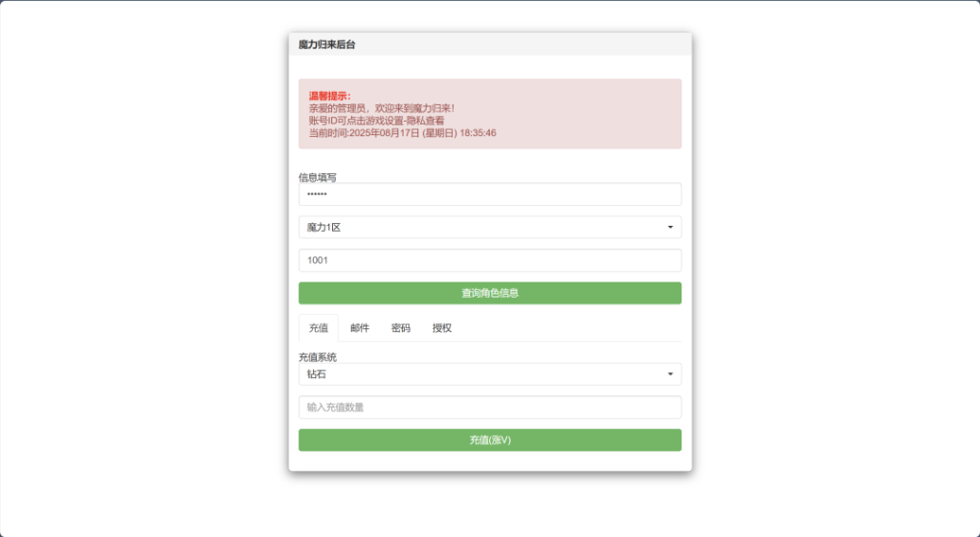Click the 账号ID hint text line

(376, 122)
